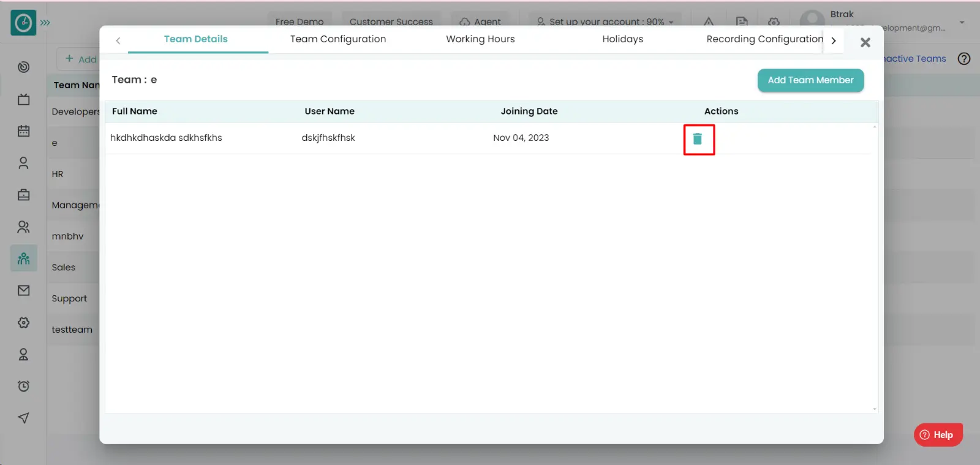980x465 pixels.
Task: Click the document icon in header
Action: (742, 21)
